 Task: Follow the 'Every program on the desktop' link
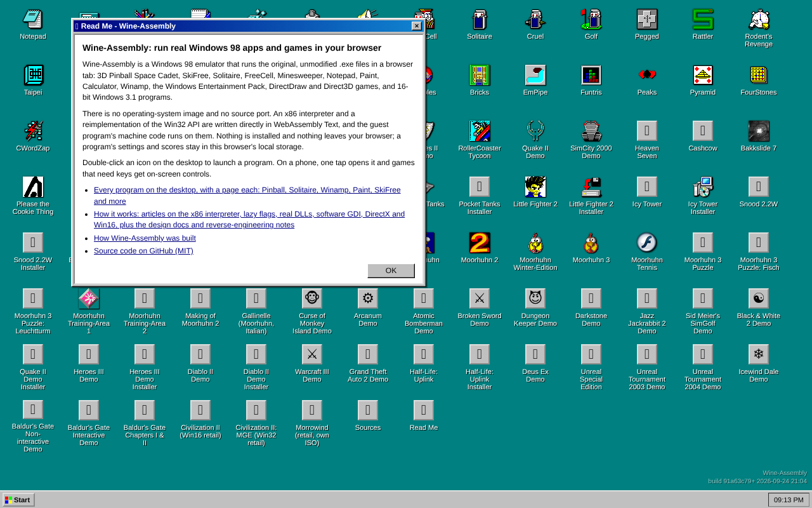pos(247,196)
